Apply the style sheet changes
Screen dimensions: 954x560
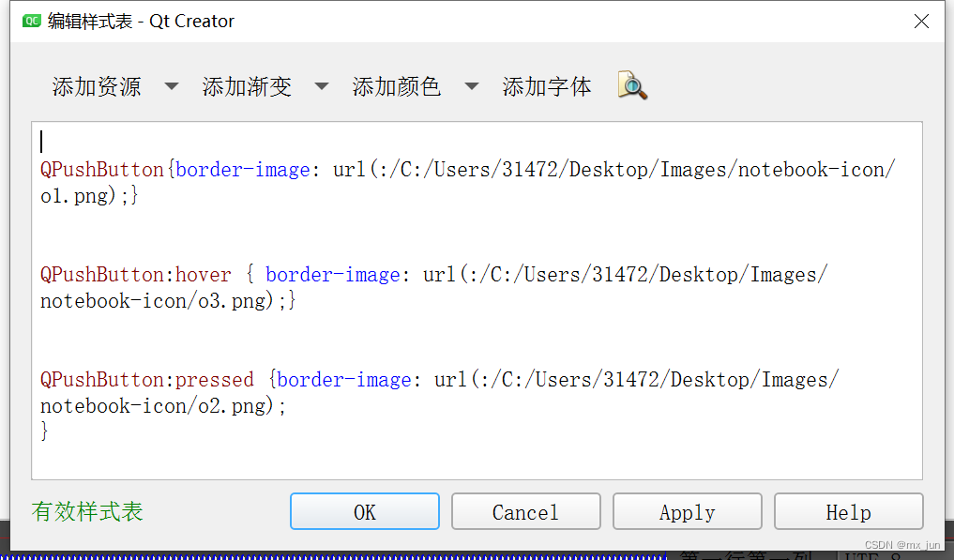(688, 511)
